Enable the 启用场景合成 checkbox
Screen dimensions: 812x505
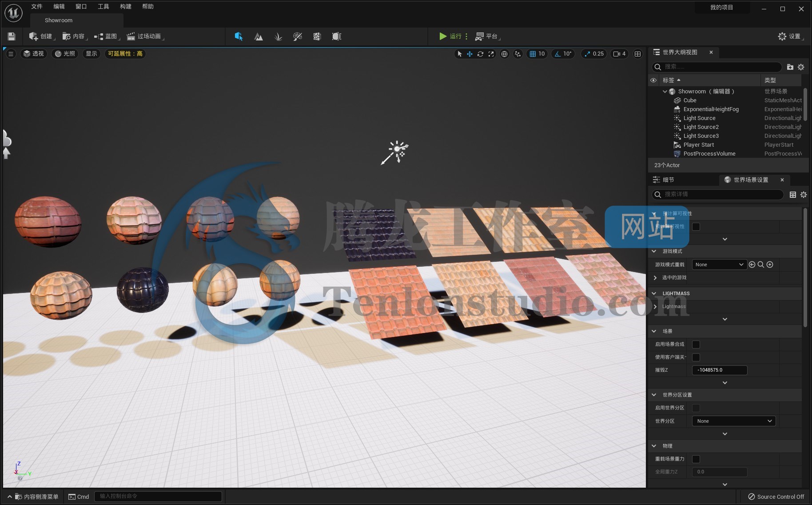pos(696,345)
